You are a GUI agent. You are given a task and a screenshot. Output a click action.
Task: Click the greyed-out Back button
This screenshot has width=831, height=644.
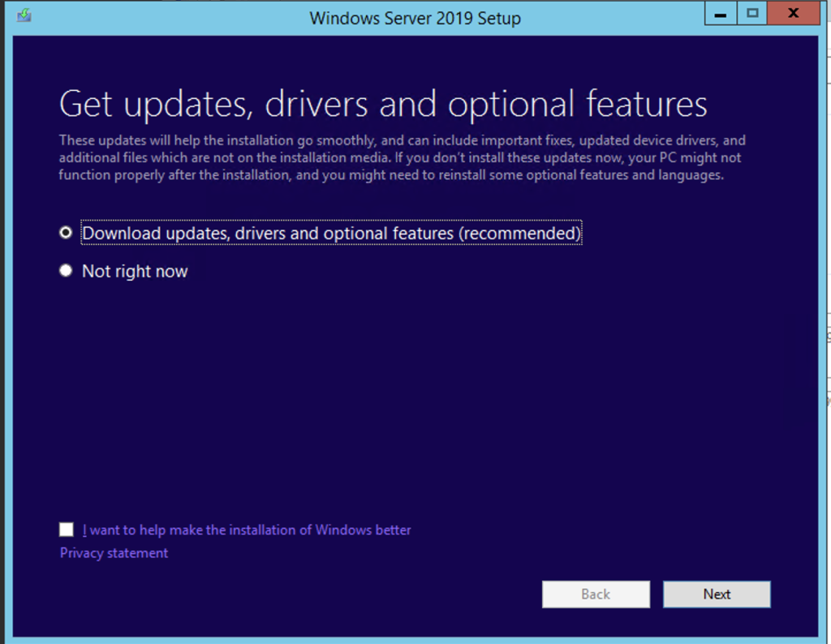pyautogui.click(x=596, y=595)
